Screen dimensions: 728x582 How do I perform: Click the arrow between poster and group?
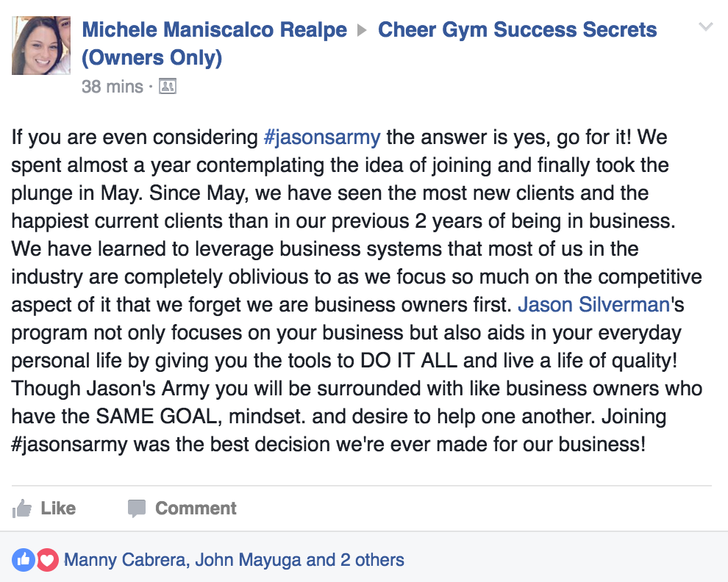(x=362, y=30)
